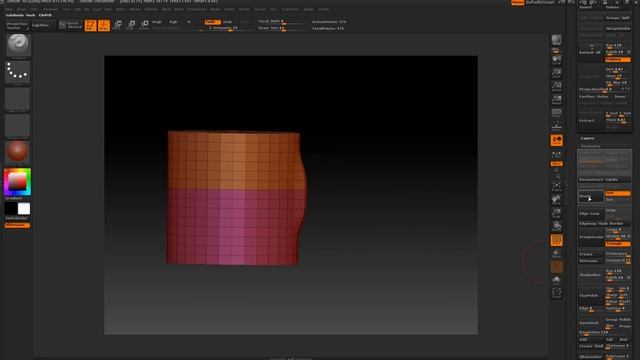640x360 pixels.
Task: Open the Dots stroke type selector
Action: coord(18,72)
